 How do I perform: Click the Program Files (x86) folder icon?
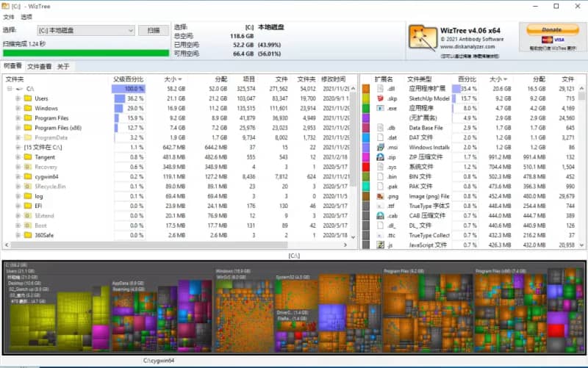tap(28, 128)
